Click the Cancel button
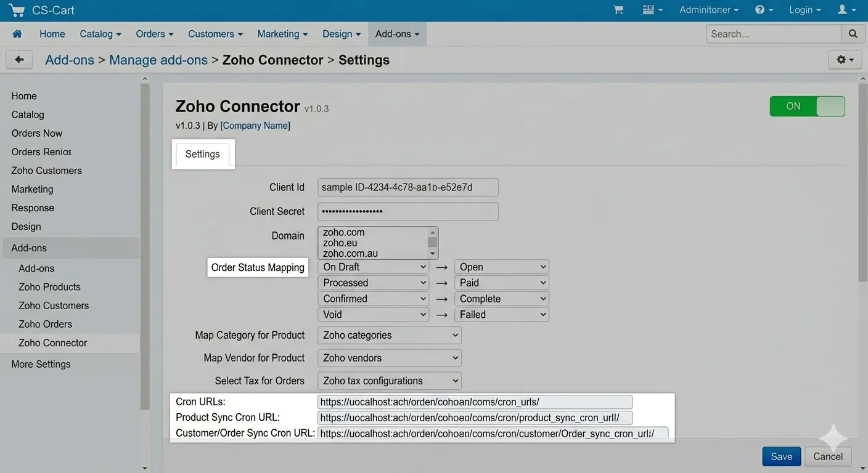Image resolution: width=868 pixels, height=473 pixels. (x=828, y=456)
